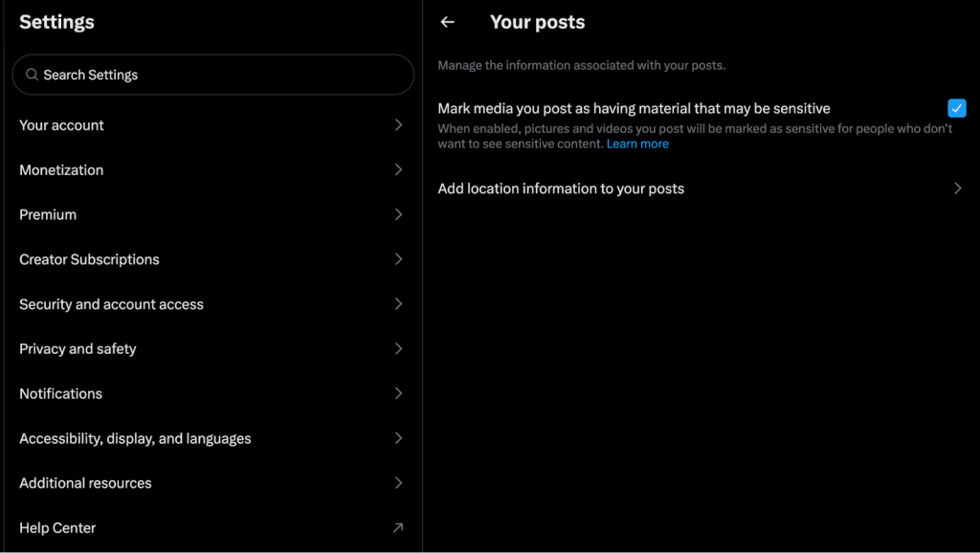Open Add location information to your posts
The height and width of the screenshot is (553, 980).
pos(561,188)
